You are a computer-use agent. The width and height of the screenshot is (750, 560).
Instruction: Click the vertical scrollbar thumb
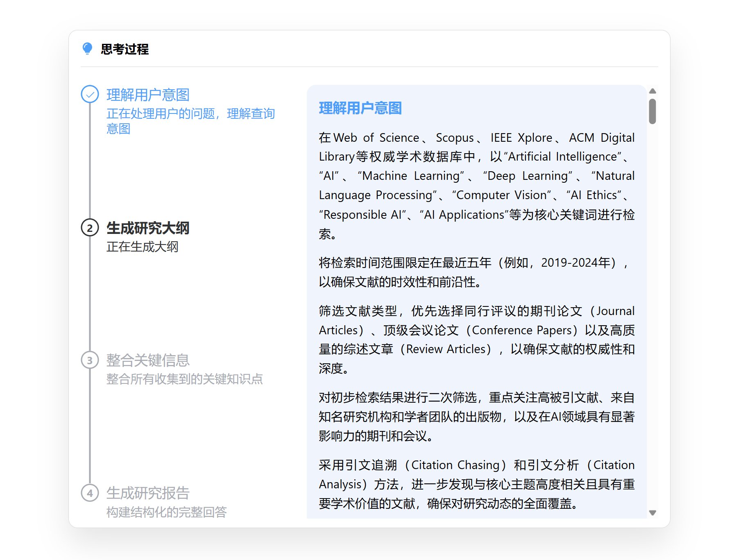pyautogui.click(x=653, y=111)
